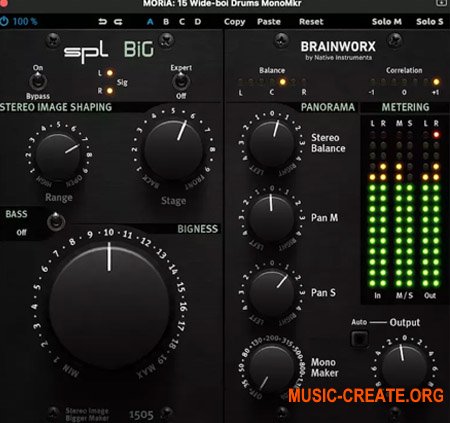
Task: Select preset slot C
Action: pyautogui.click(x=182, y=22)
